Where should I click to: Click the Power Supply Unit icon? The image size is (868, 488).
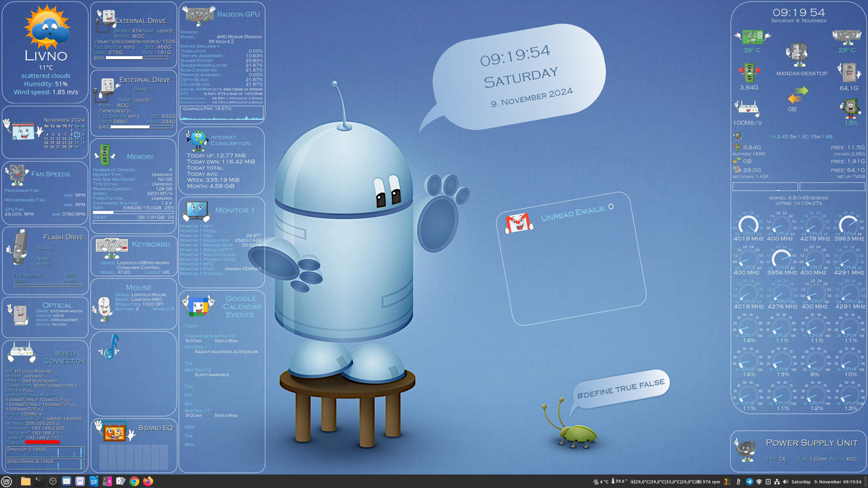point(746,449)
